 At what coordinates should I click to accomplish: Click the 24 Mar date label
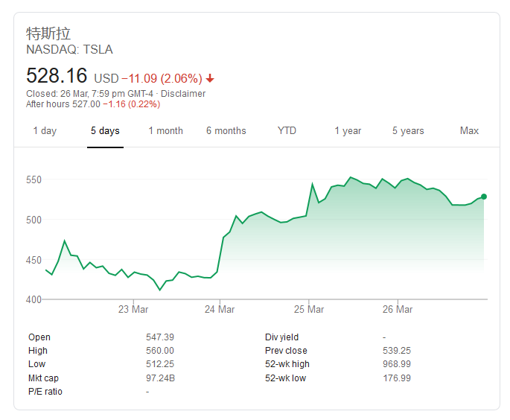click(220, 309)
